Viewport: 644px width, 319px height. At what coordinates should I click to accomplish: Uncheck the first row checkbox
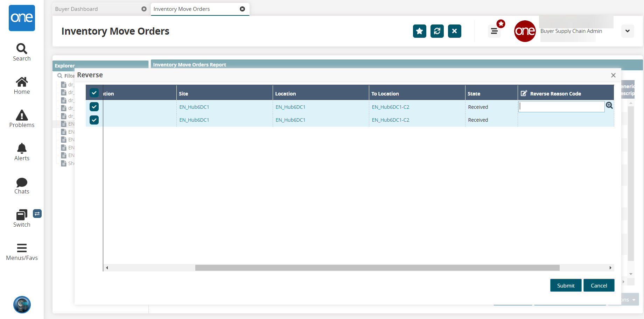click(x=94, y=107)
